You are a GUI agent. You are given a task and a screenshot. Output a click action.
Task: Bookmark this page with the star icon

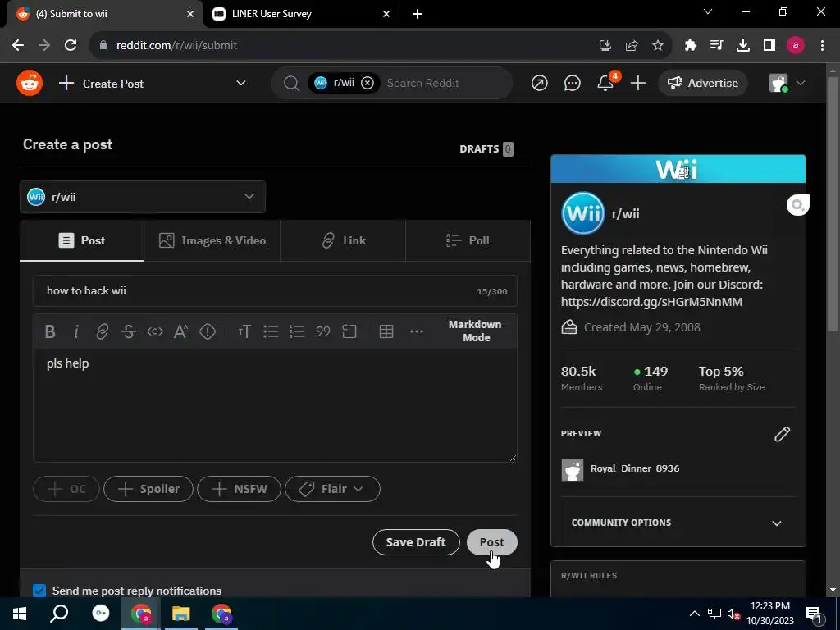click(658, 46)
